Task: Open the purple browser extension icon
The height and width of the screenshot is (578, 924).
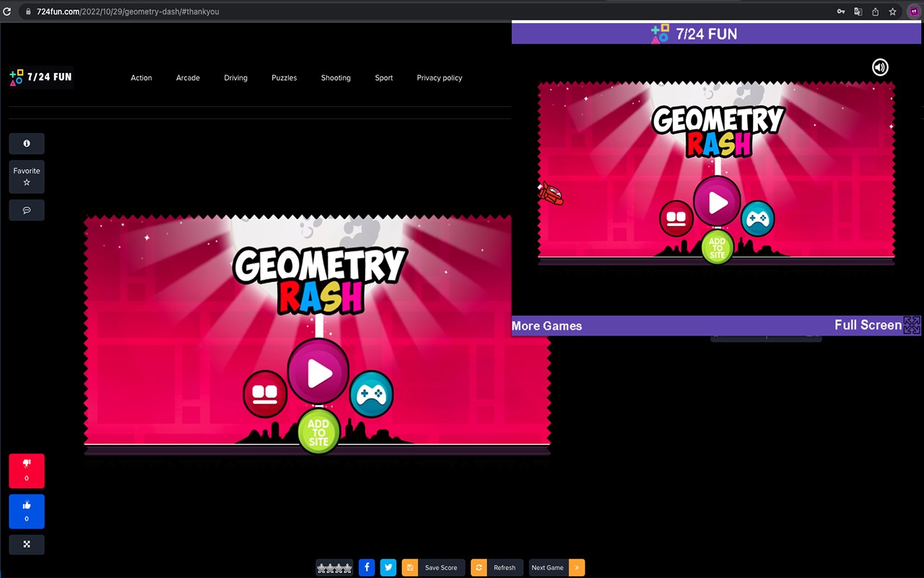Action: pos(914,12)
